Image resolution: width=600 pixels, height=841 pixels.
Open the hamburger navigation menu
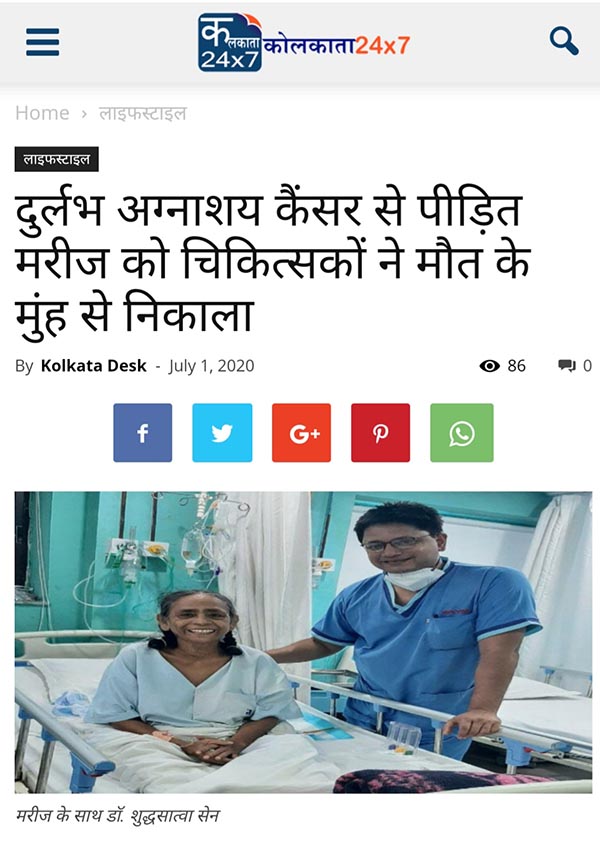(42, 42)
